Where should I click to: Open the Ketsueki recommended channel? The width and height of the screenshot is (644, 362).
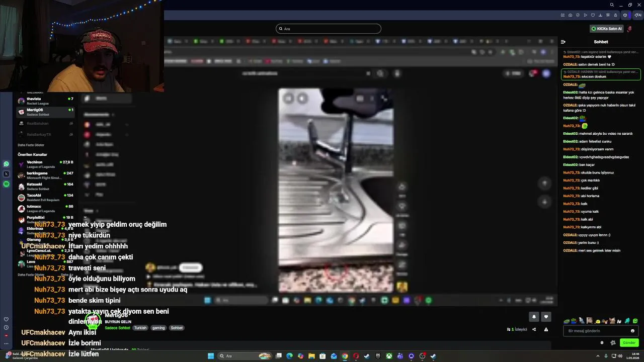tap(46, 187)
